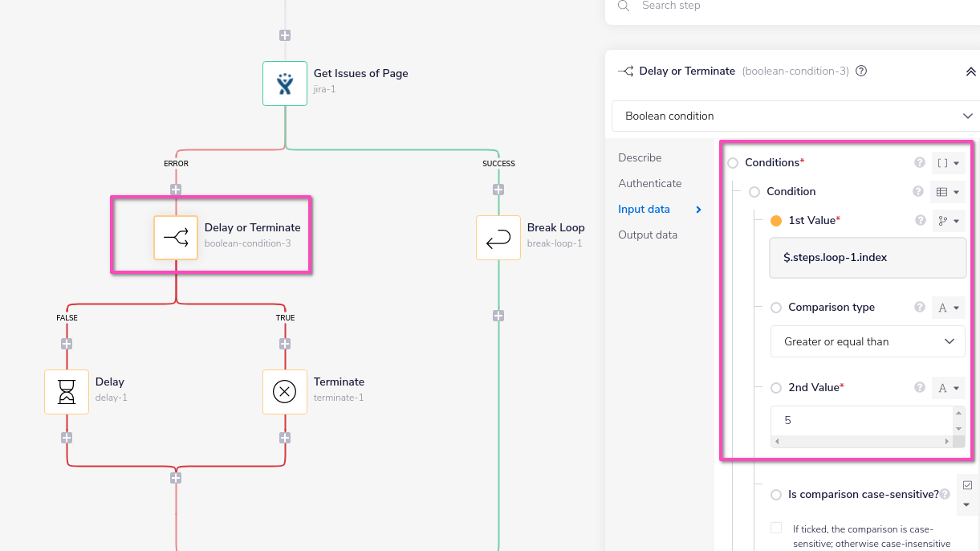
Task: Add step below the Break Loop step
Action: 498,316
